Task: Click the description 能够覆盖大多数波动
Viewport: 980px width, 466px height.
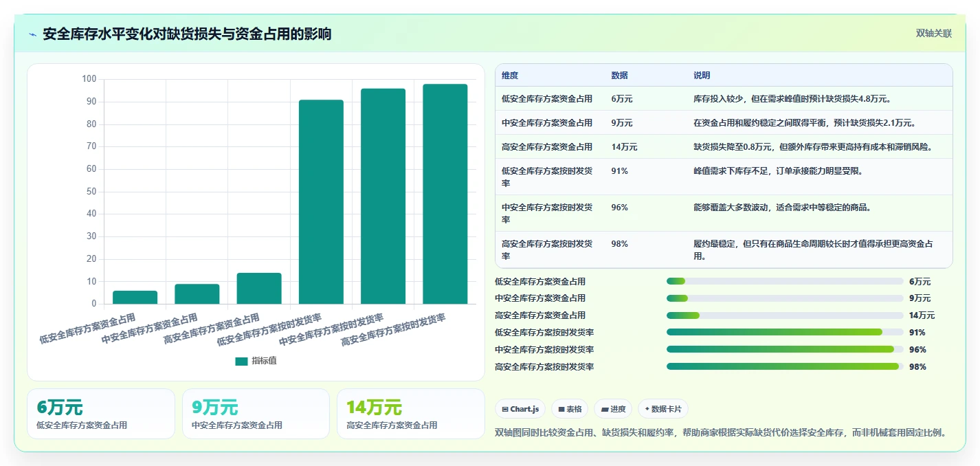Action: tap(782, 207)
